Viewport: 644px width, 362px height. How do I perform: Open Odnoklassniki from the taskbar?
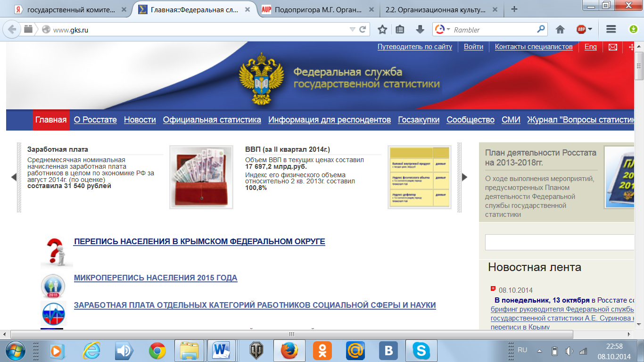(x=322, y=351)
